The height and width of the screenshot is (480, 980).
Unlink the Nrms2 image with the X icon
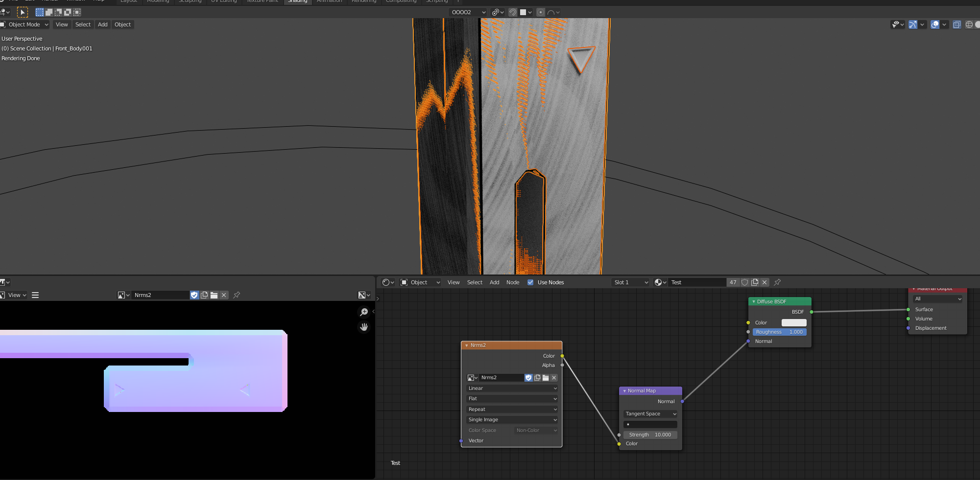point(224,295)
